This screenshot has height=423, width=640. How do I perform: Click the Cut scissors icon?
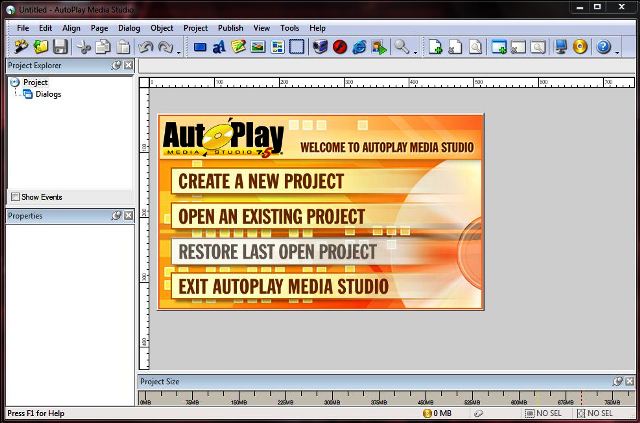[x=84, y=47]
